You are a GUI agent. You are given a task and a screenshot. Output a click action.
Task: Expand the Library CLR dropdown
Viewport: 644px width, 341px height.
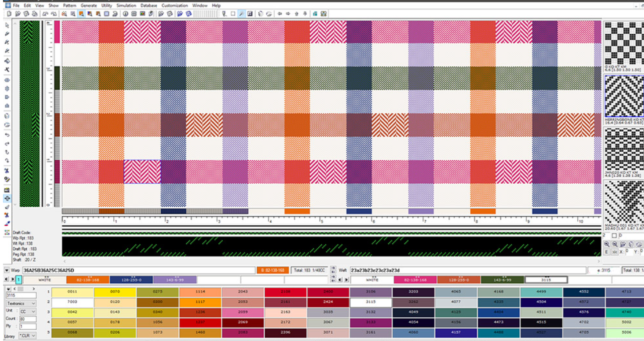27,335
